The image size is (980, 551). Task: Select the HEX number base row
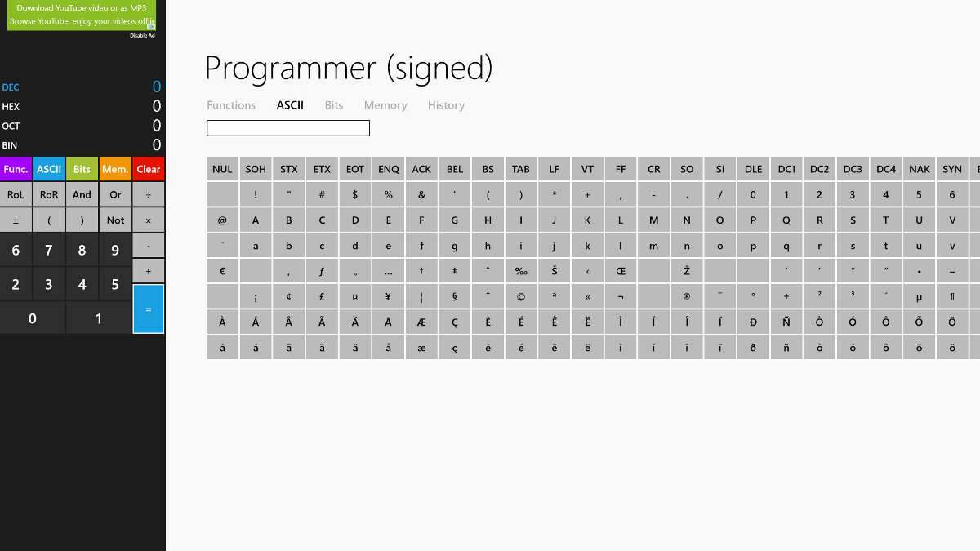click(x=82, y=106)
